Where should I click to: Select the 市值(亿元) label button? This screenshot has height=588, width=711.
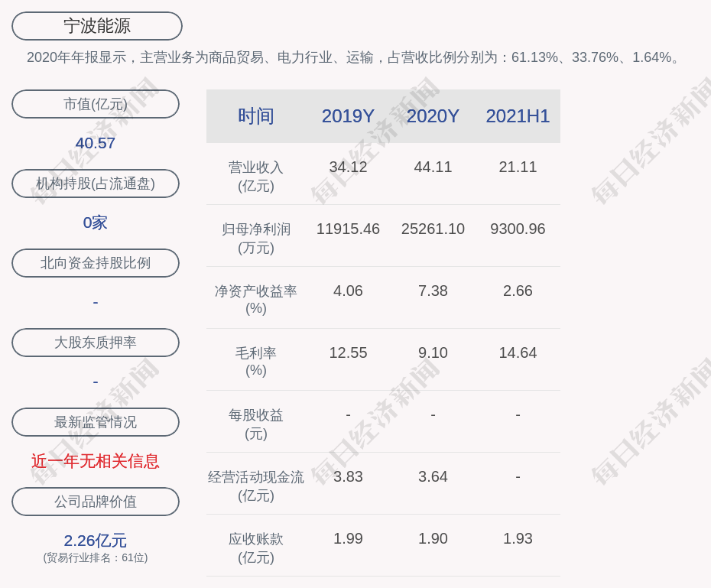pyautogui.click(x=96, y=104)
